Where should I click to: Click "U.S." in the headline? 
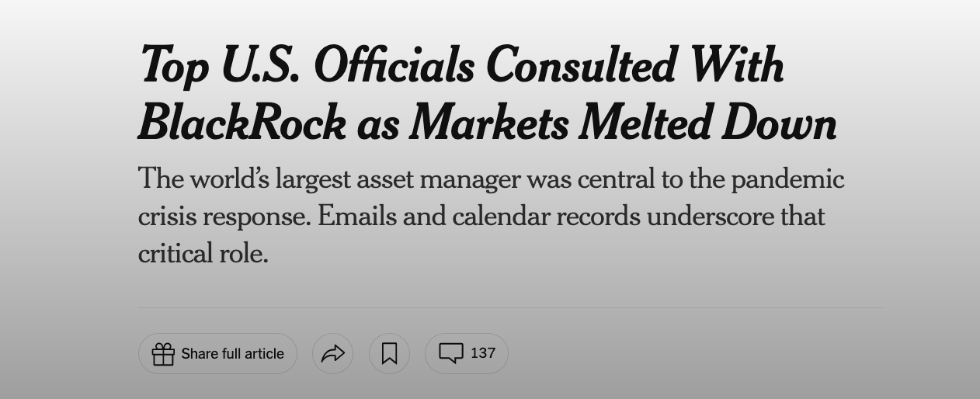tap(259, 65)
